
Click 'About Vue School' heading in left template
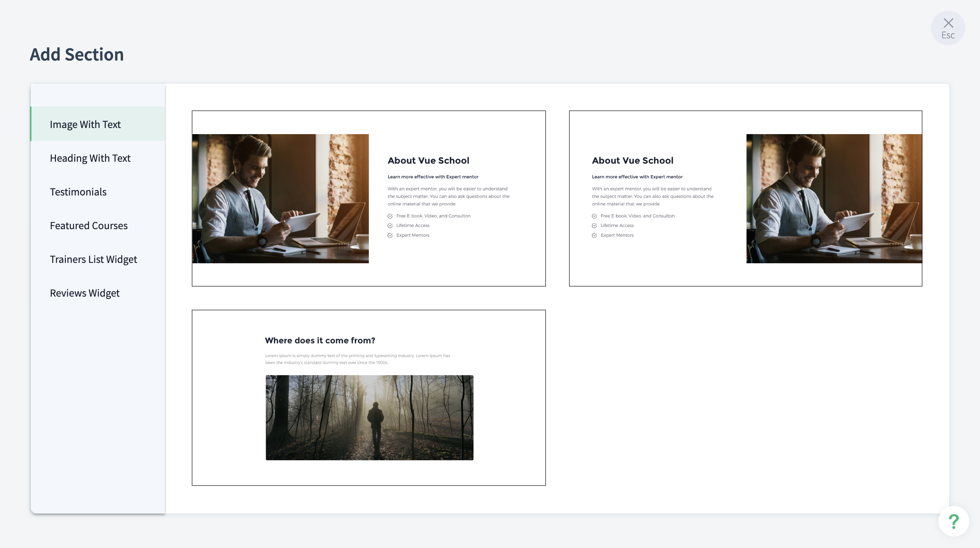pyautogui.click(x=428, y=161)
